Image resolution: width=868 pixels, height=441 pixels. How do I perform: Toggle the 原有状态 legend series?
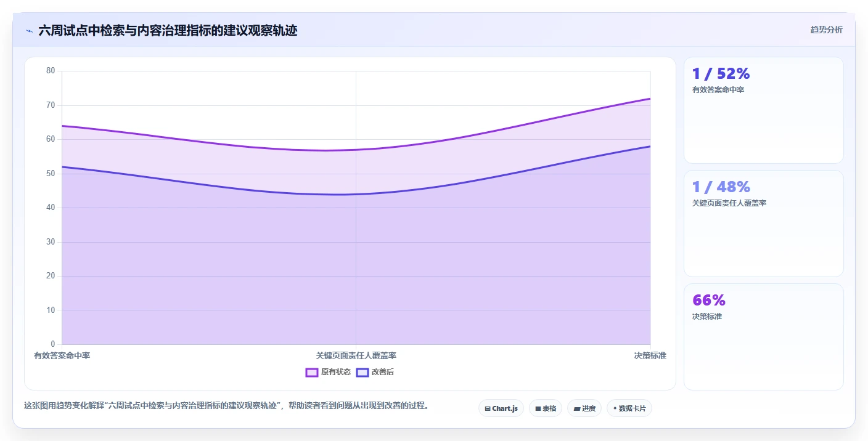pos(328,372)
